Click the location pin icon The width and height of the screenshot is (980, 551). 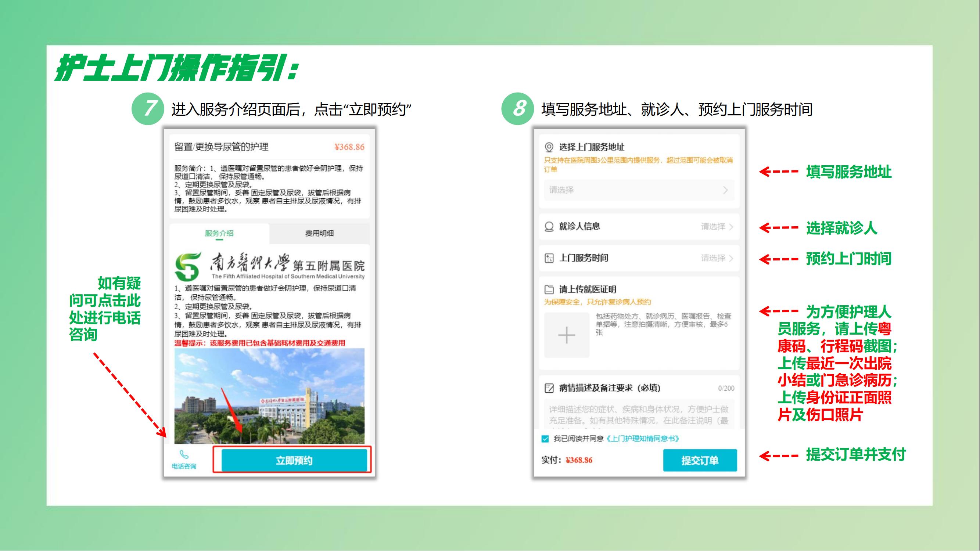pos(549,147)
